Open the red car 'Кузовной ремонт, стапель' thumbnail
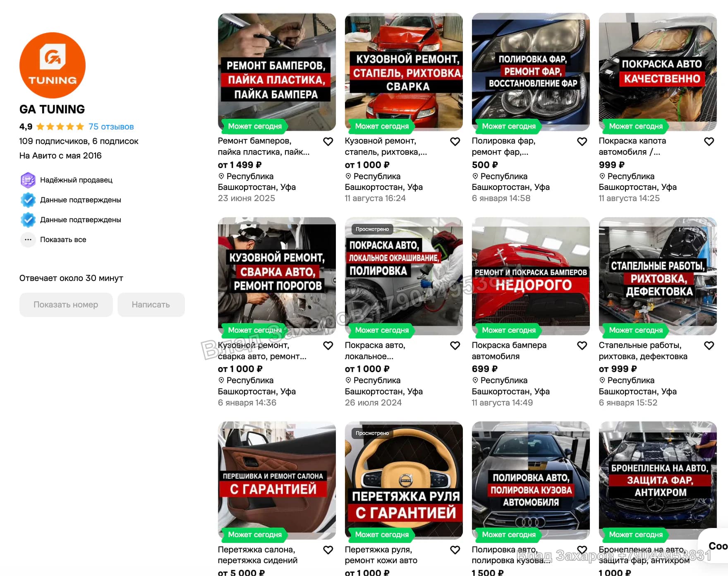This screenshot has height=576, width=728. tap(404, 72)
